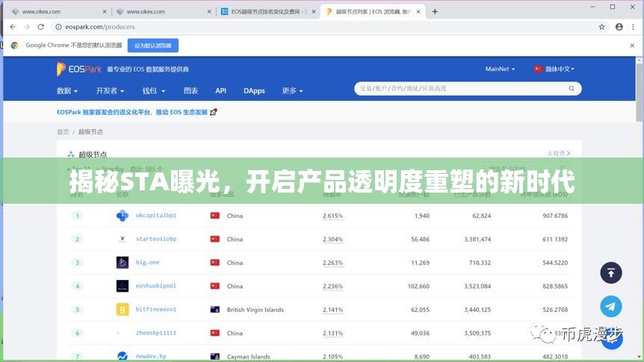Click rank number 4 badge
Image resolution: width=644 pixels, height=362 pixels.
(x=77, y=286)
